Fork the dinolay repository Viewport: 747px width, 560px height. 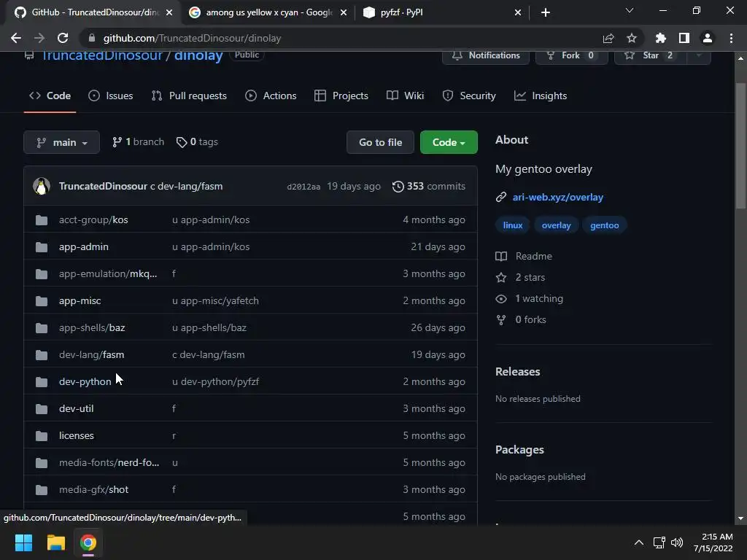(571, 55)
